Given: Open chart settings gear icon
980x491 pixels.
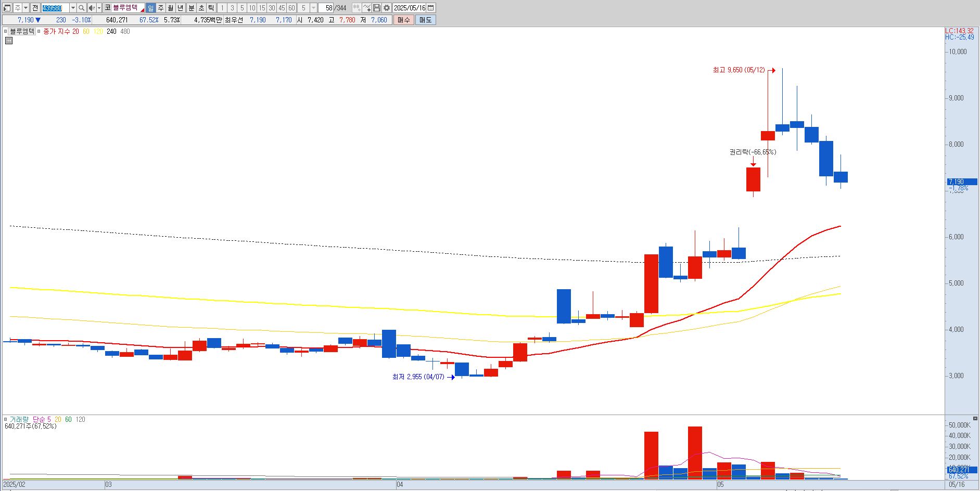Looking at the screenshot, I should pyautogui.click(x=387, y=8).
